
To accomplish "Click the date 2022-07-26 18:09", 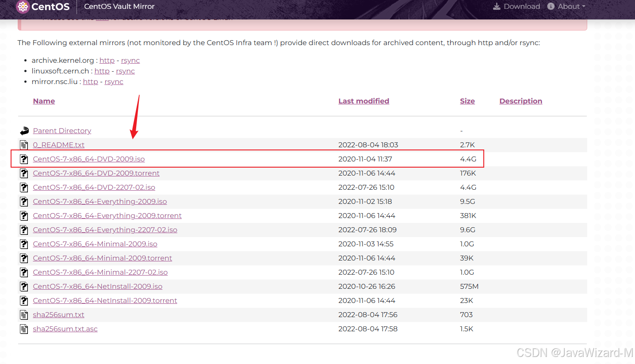I will tap(367, 230).
